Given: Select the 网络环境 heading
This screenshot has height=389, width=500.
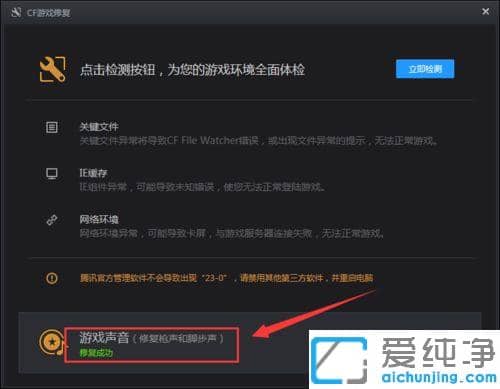Looking at the screenshot, I should pyautogui.click(x=99, y=219).
